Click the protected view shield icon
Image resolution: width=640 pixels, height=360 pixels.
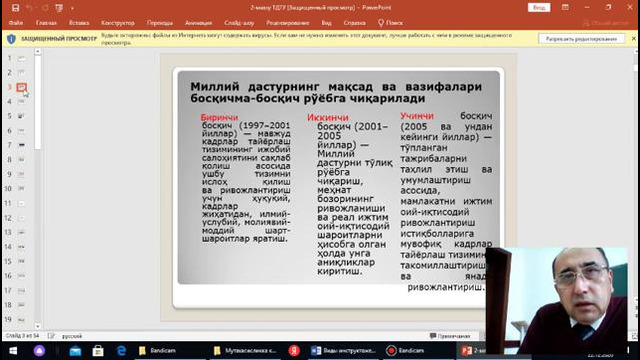[11, 39]
